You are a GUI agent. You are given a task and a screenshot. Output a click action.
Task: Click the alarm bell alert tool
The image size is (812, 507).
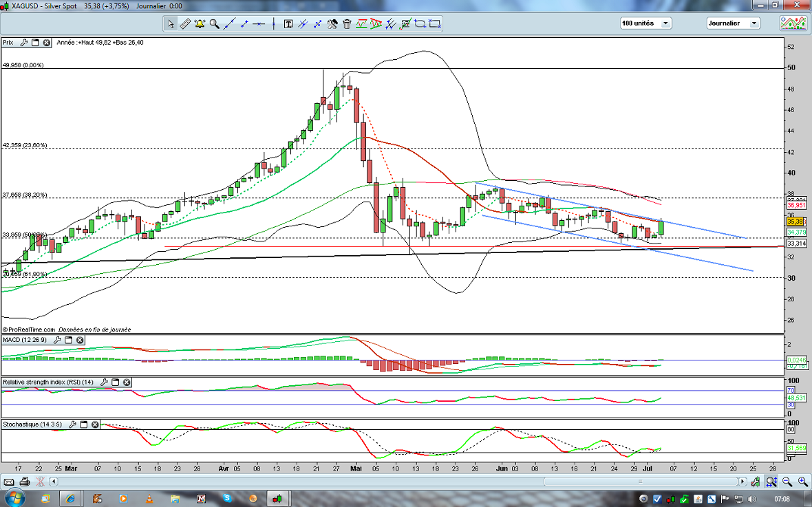point(200,24)
